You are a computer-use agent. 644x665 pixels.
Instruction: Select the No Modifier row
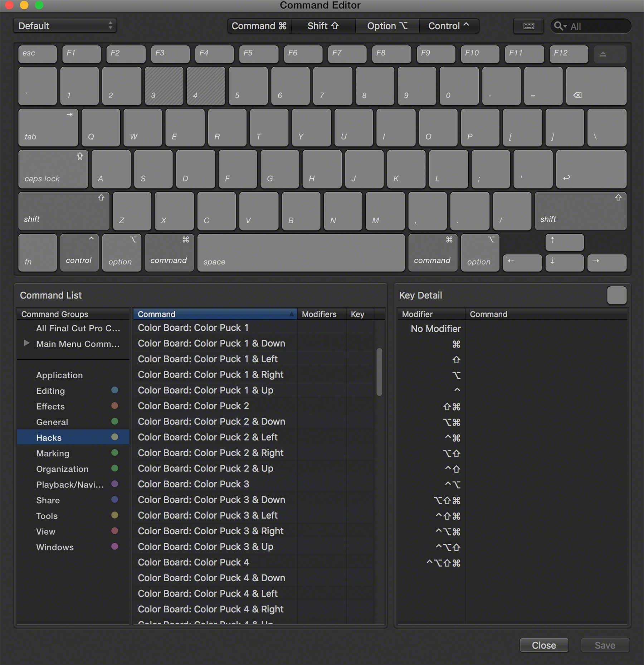(512, 329)
